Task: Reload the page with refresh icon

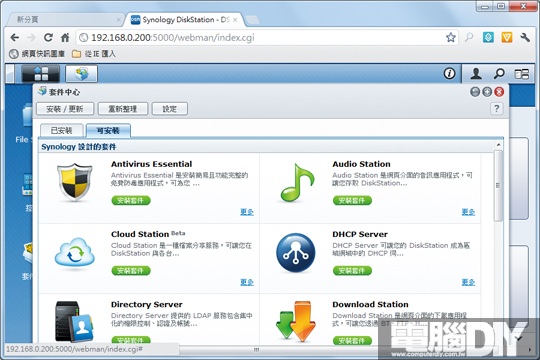Action: click(48, 38)
